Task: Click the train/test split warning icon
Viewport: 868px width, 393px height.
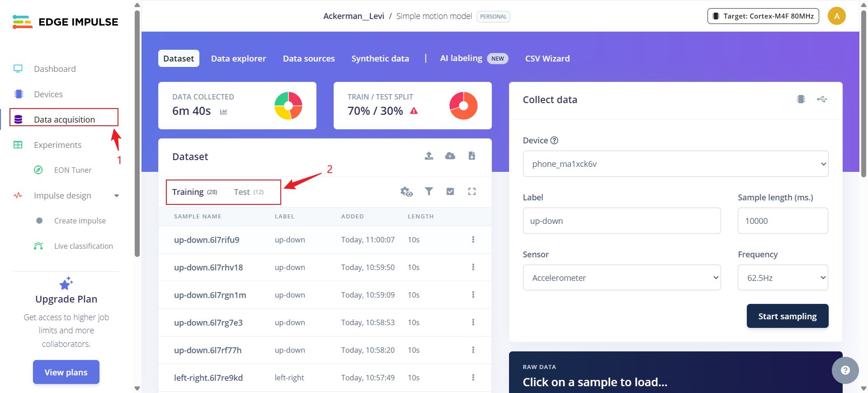Action: click(x=414, y=111)
